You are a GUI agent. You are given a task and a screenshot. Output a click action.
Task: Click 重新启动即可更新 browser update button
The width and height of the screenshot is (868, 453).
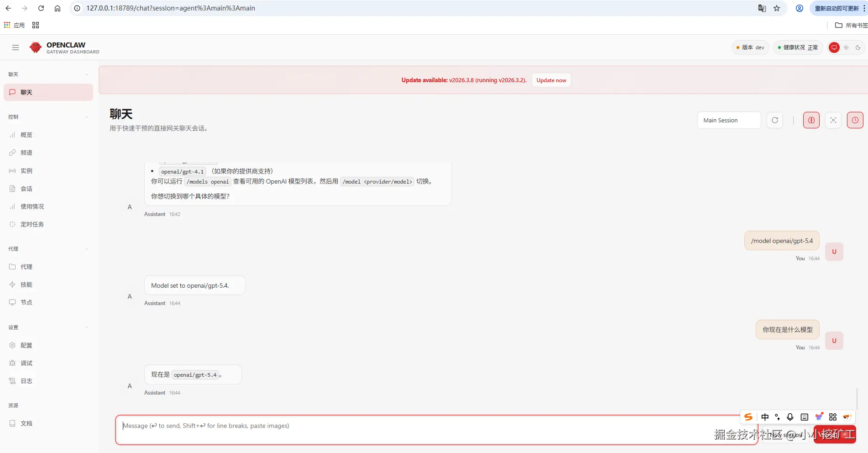click(x=837, y=8)
